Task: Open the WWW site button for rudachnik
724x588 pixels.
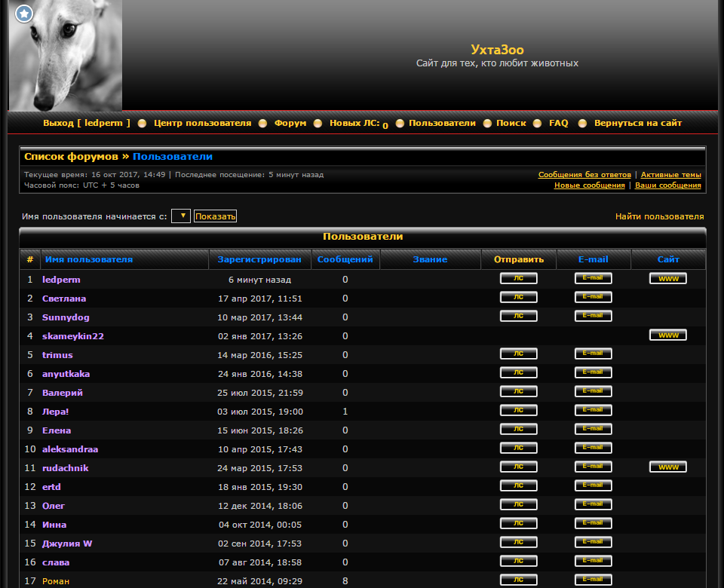Action: coord(667,467)
